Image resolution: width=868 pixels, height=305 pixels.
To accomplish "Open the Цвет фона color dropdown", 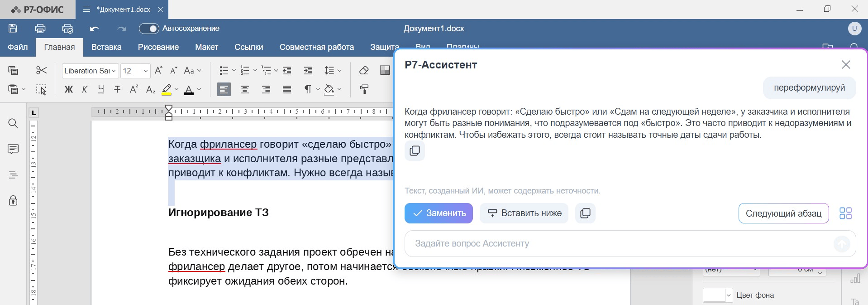I will [729, 295].
